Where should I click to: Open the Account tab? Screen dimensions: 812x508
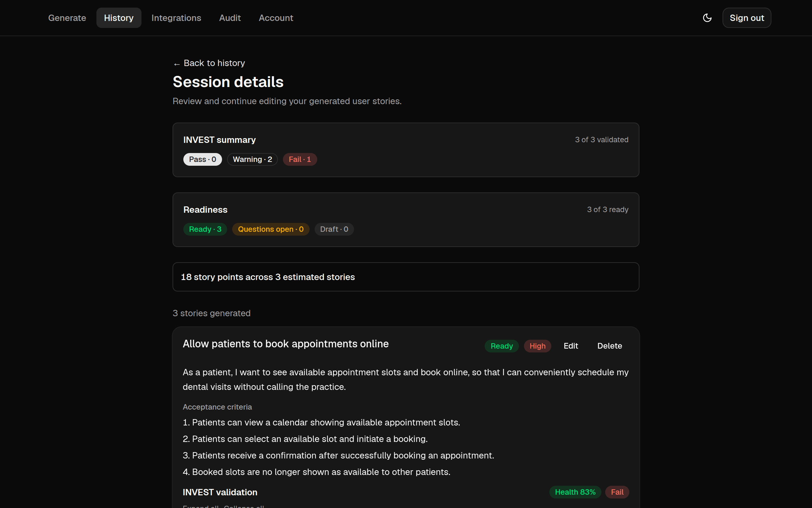[x=276, y=18]
